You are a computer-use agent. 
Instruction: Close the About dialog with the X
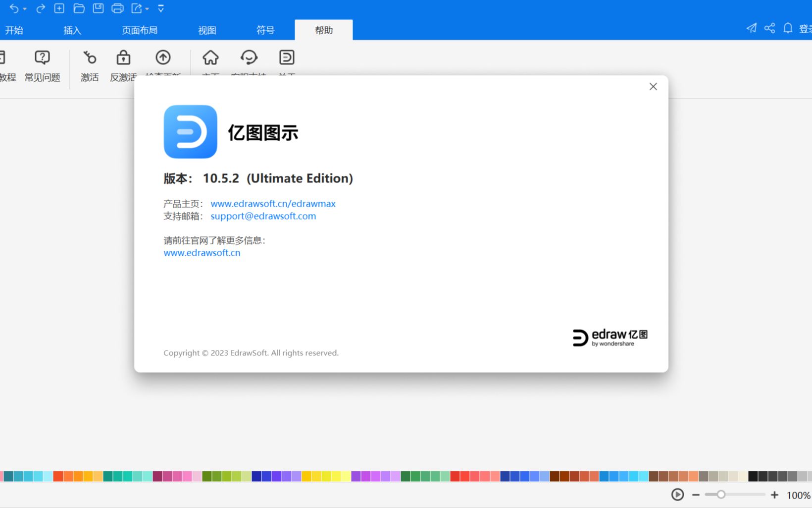pyautogui.click(x=653, y=87)
